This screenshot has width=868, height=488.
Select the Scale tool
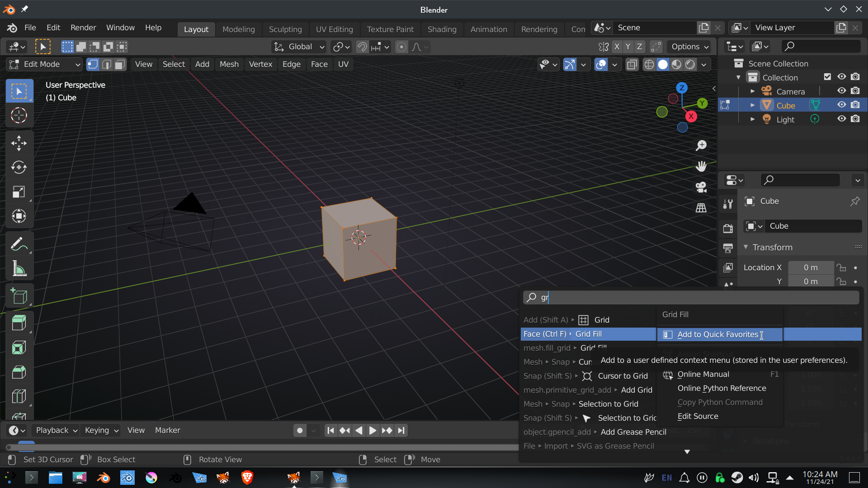coord(19,192)
